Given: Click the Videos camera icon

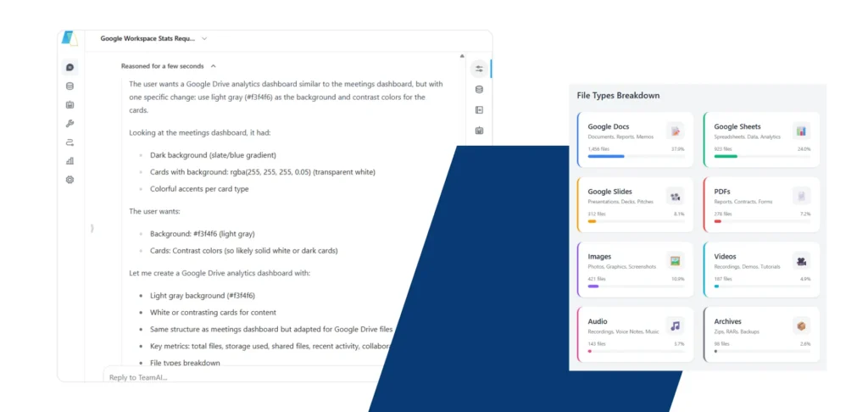Looking at the screenshot, I should [x=801, y=261].
